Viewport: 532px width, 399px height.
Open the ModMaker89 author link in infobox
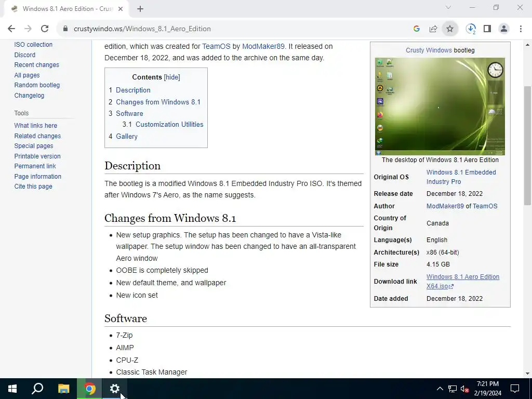[x=445, y=206]
